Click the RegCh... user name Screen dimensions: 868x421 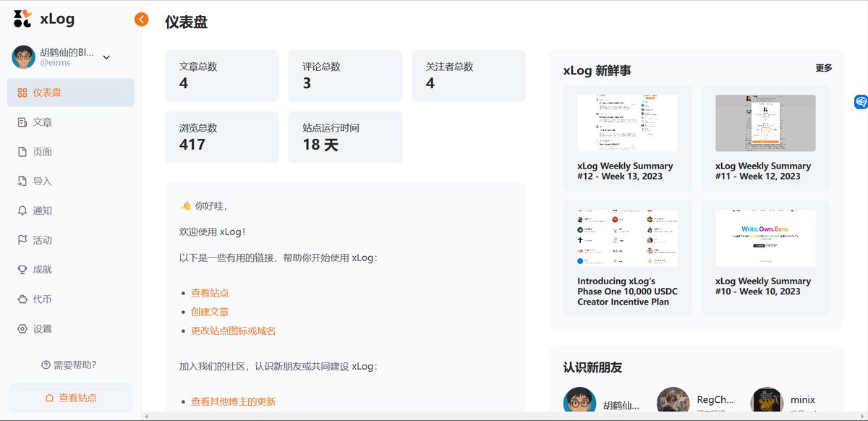(x=715, y=399)
